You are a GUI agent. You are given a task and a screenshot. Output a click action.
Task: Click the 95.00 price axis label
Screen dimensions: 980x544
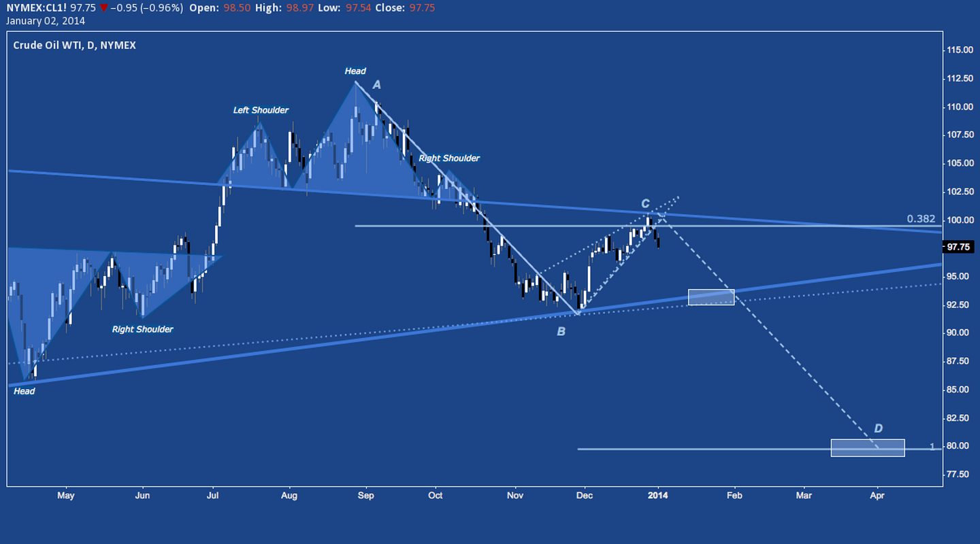click(960, 276)
